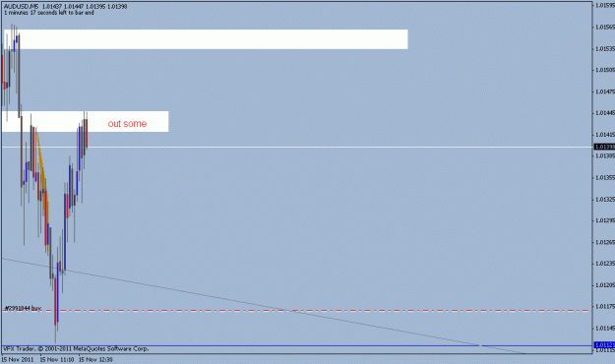
Task: Click the '15 Nov 12:30' time axis label
Action: point(96,359)
